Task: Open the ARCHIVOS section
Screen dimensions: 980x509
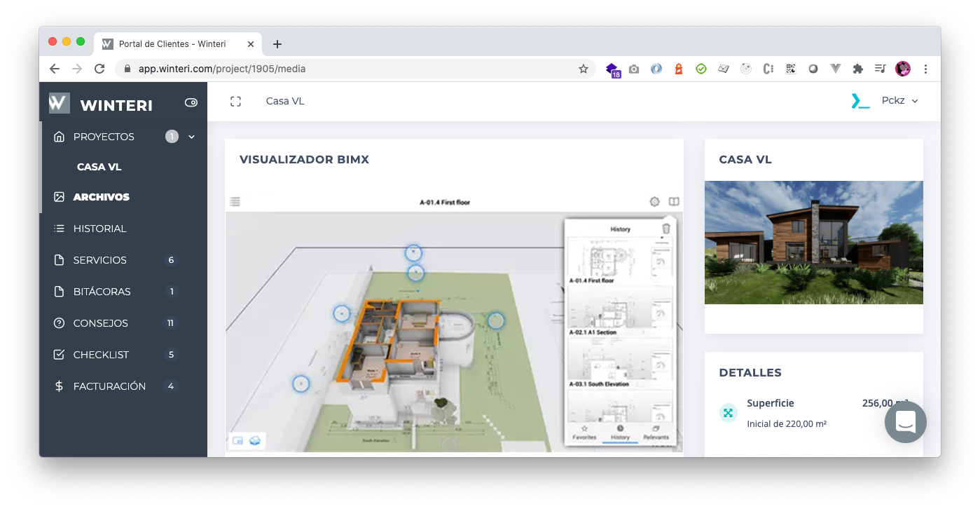Action: pos(101,197)
